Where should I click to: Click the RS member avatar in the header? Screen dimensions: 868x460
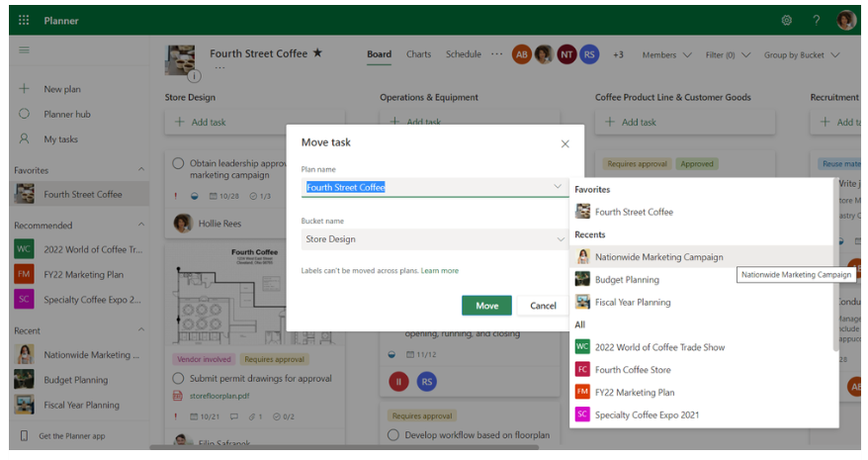click(x=589, y=54)
